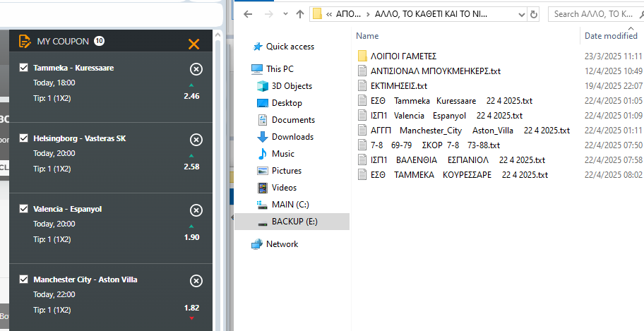Uncheck the Helsingborg - Vasteras SK selection
The height and width of the screenshot is (331, 644).
(24, 138)
